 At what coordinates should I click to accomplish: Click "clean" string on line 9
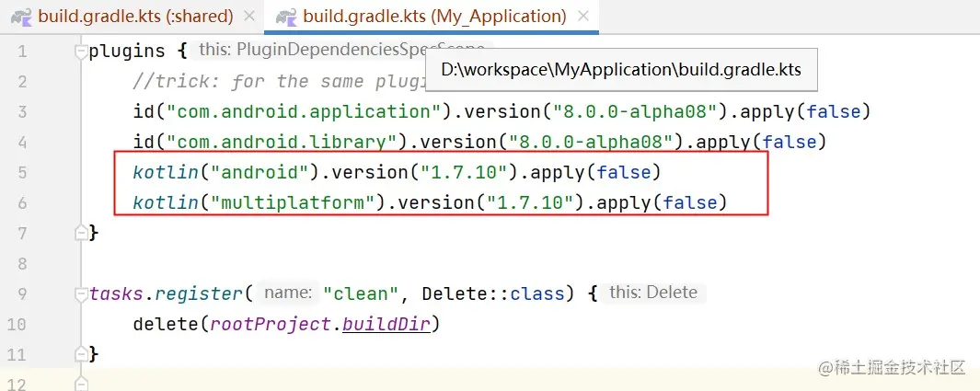click(x=360, y=293)
